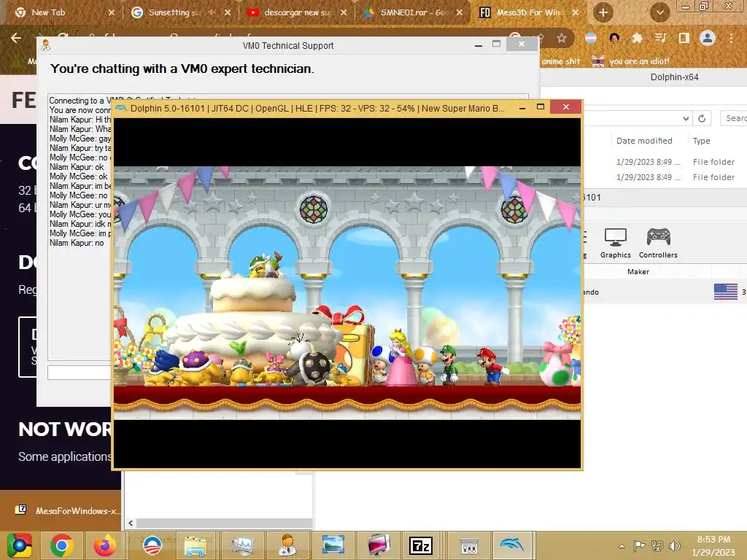Open a new Chrome tab with plus button

tap(603, 12)
